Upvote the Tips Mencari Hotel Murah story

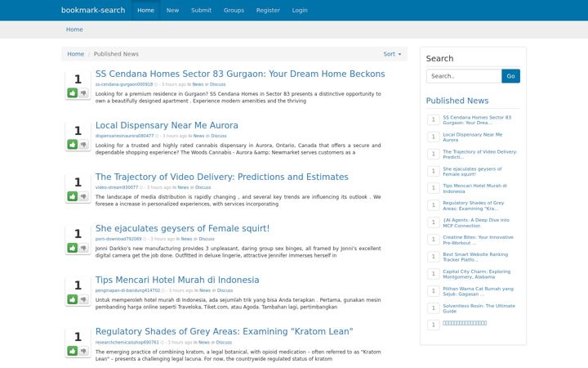pos(73,299)
